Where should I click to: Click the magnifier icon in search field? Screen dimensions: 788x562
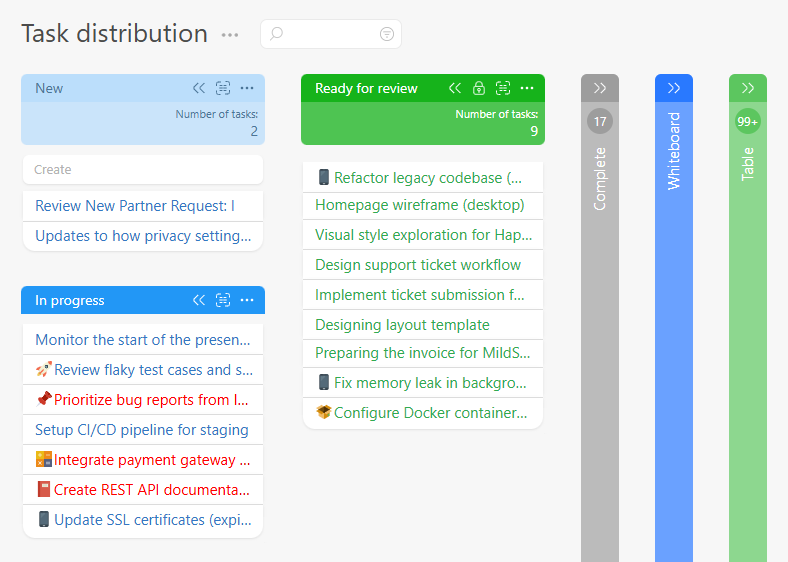(277, 34)
